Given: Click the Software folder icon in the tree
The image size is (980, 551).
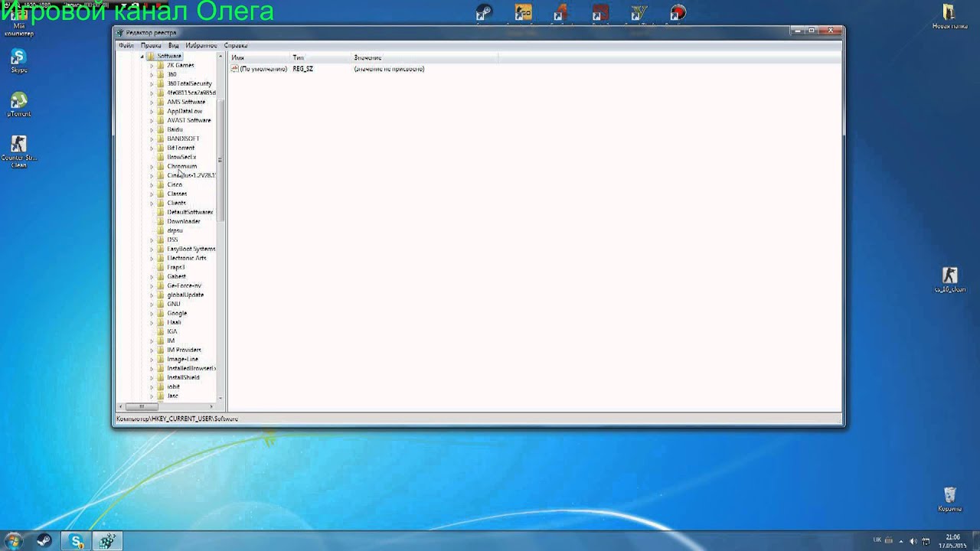Looking at the screenshot, I should coord(152,56).
